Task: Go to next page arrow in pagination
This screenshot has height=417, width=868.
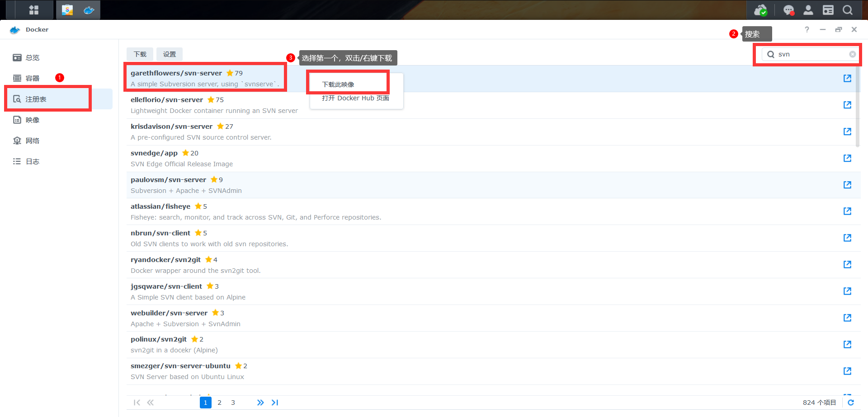Action: tap(260, 403)
